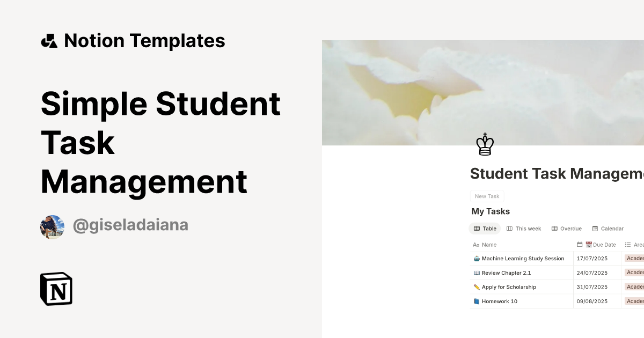Open the Apply for Scholarship task row

508,286
